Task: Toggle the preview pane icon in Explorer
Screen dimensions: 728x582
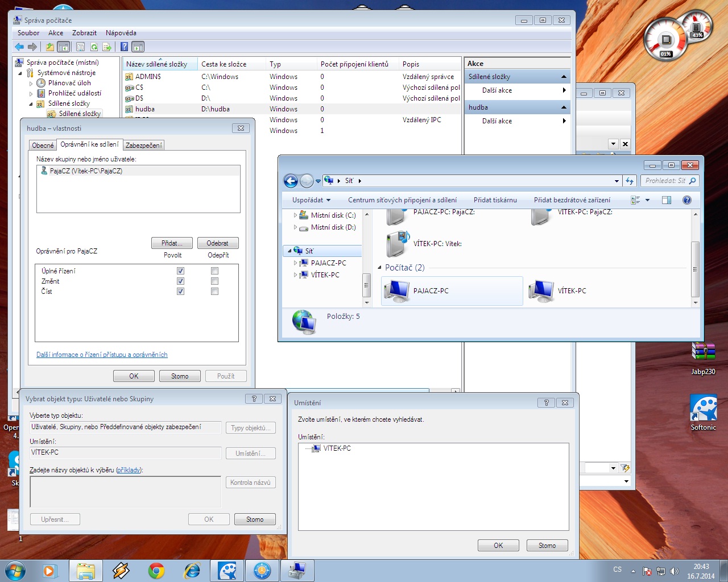Action: [667, 200]
